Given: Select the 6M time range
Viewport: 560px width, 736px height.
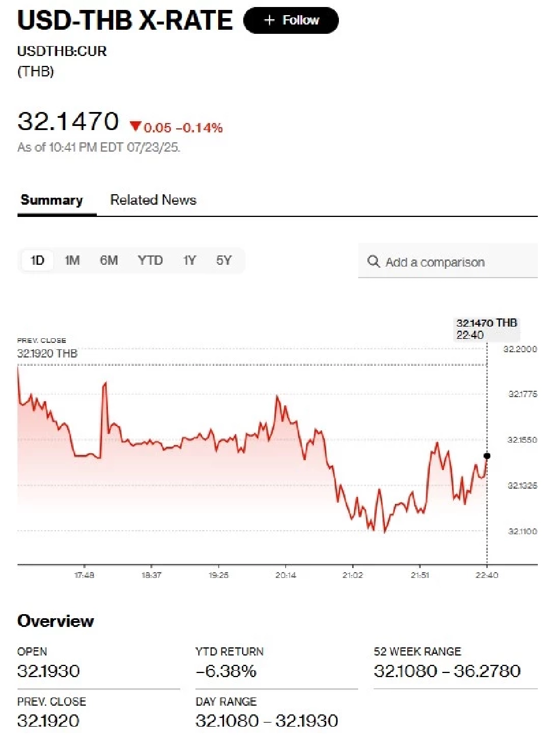Looking at the screenshot, I should (x=108, y=260).
